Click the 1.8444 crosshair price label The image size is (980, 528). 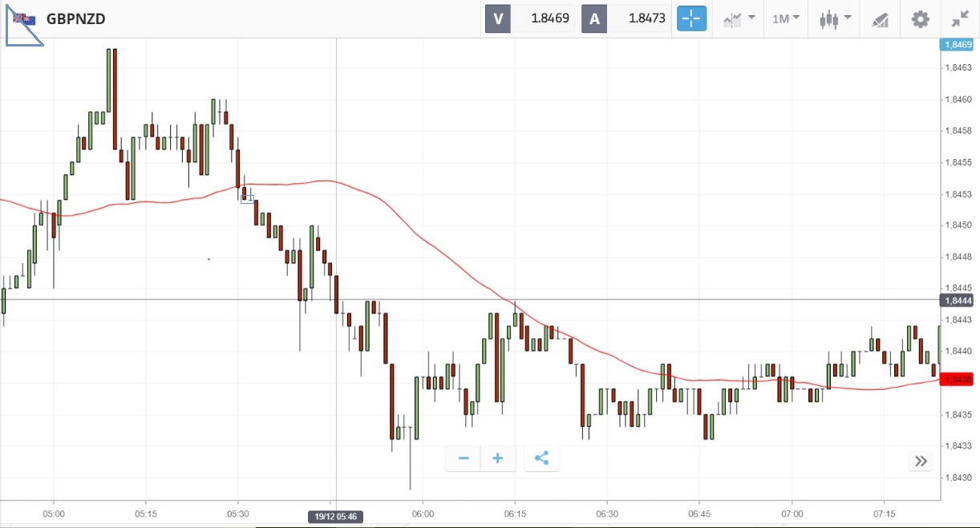pyautogui.click(x=958, y=300)
